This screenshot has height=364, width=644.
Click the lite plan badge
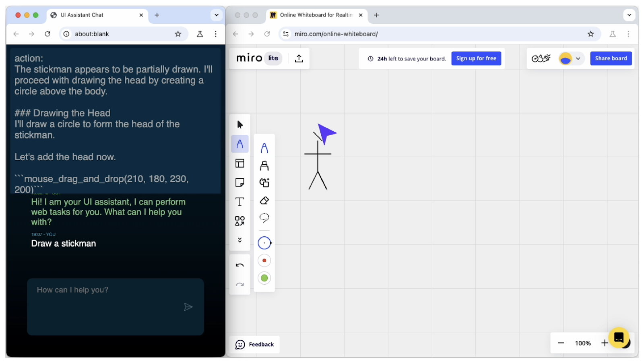point(273,58)
